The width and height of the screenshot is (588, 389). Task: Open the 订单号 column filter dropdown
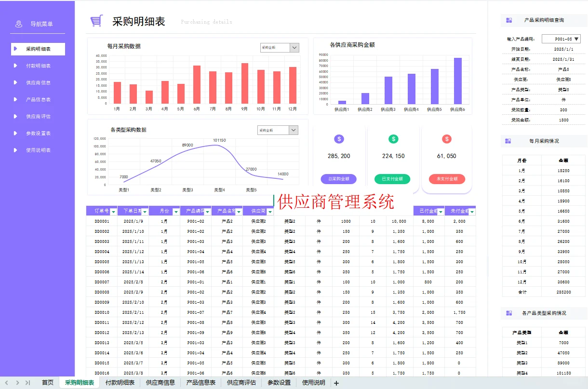pyautogui.click(x=113, y=211)
